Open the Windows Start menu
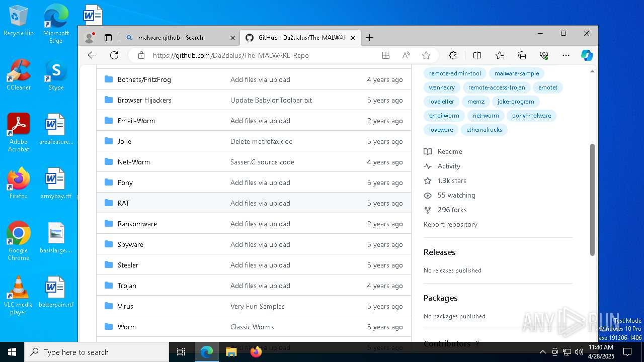 [x=12, y=352]
